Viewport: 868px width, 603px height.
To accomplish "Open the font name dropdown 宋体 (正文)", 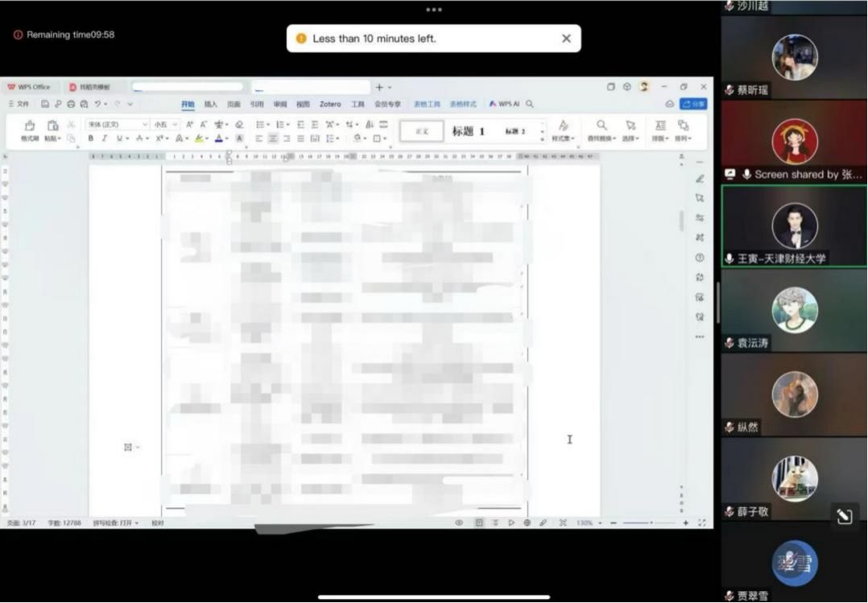I will [x=118, y=125].
